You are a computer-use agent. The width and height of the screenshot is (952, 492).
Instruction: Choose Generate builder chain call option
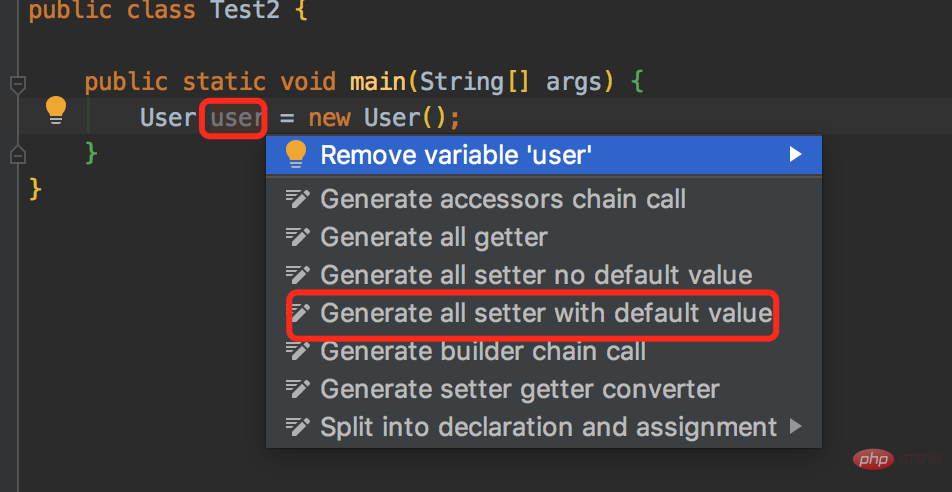click(482, 351)
